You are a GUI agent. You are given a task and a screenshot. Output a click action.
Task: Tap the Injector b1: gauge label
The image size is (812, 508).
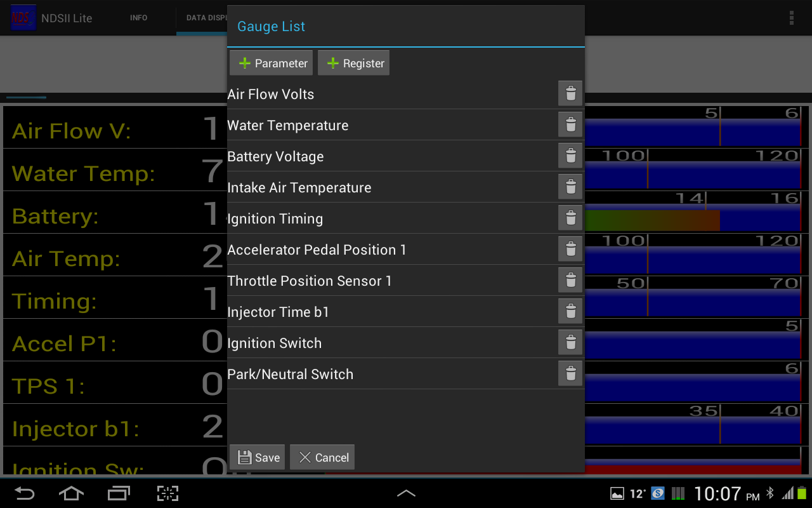click(x=75, y=429)
